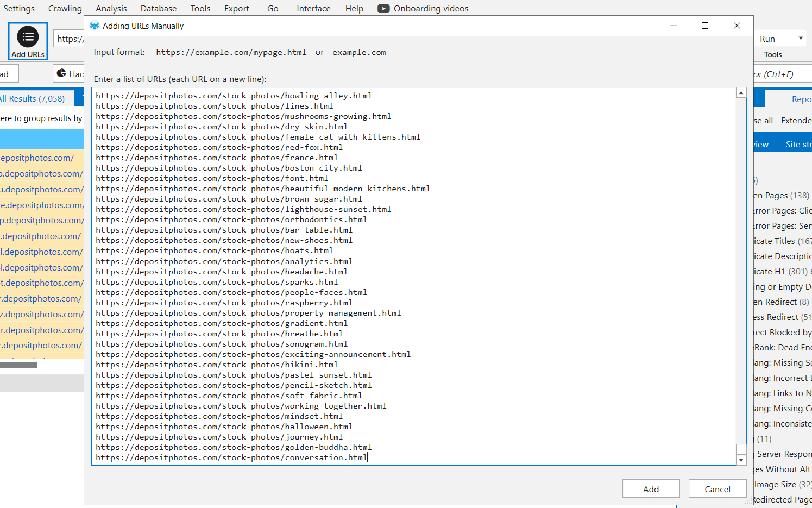Click the conversation.html URL line
The width and height of the screenshot is (812, 508).
231,457
